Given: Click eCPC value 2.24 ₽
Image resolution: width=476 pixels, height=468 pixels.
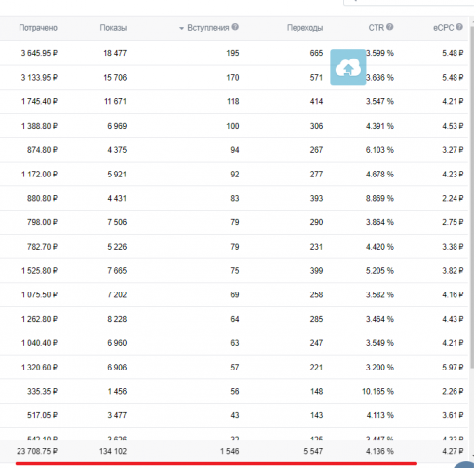Looking at the screenshot, I should tap(453, 198).
